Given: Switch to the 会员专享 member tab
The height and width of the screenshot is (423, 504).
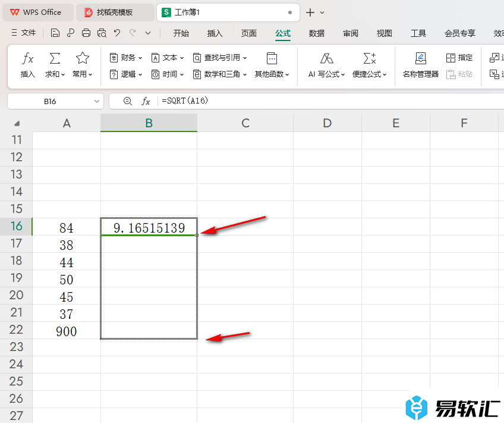Looking at the screenshot, I should pyautogui.click(x=459, y=33).
